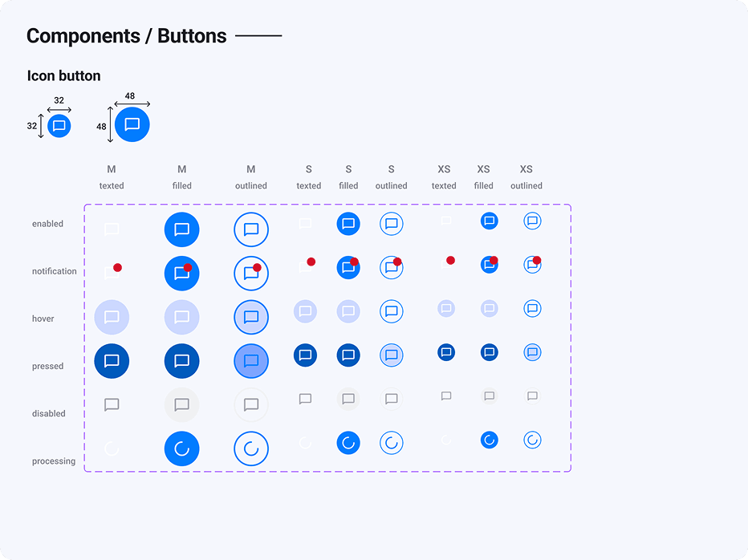Click the M filled notification chat button

(x=181, y=274)
